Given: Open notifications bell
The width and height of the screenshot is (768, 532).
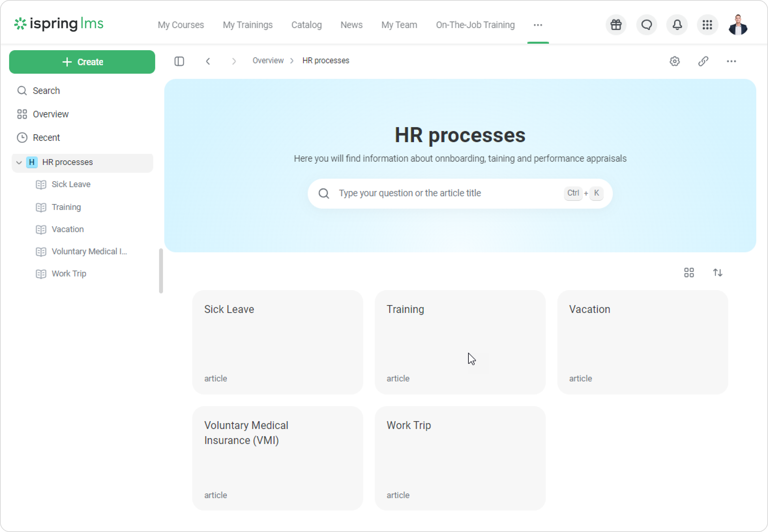Looking at the screenshot, I should (x=677, y=25).
